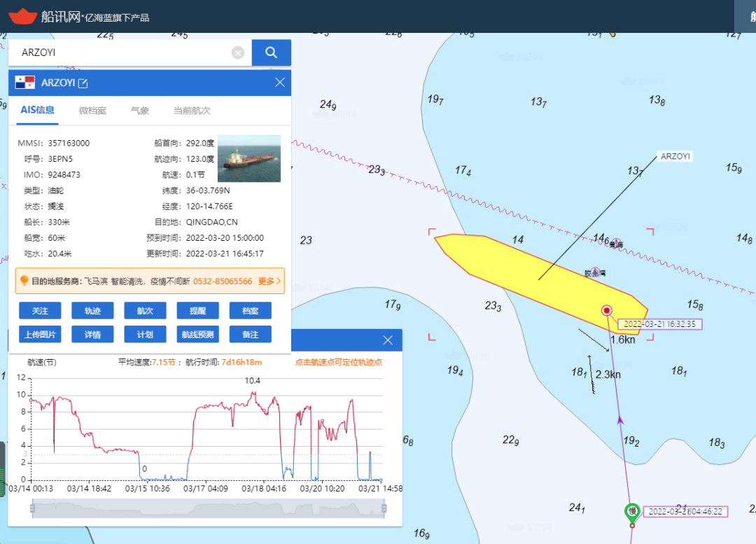Viewport: 756px width, 544px height.
Task: Click the 上传图片 upload image button
Action: [40, 335]
